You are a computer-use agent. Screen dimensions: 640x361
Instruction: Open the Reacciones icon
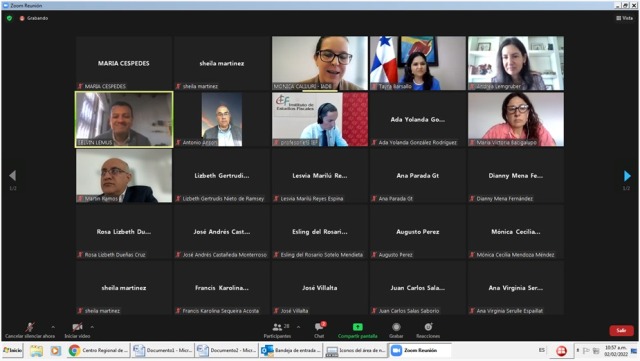[428, 327]
